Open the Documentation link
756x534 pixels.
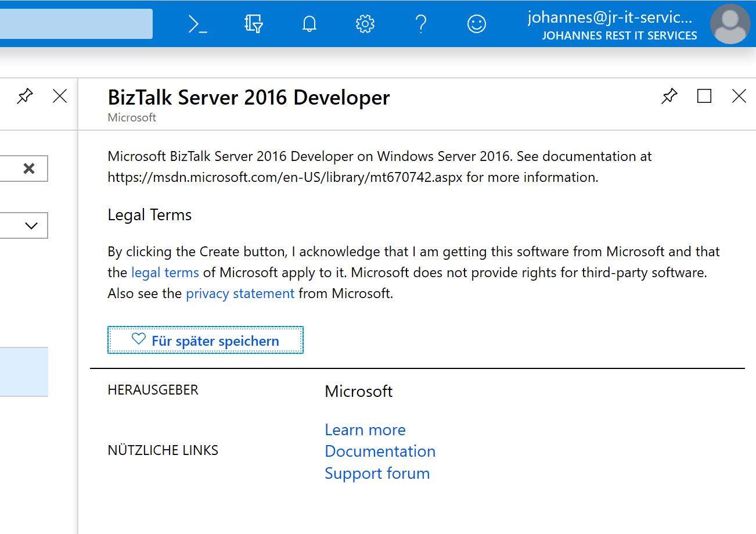[x=380, y=451]
